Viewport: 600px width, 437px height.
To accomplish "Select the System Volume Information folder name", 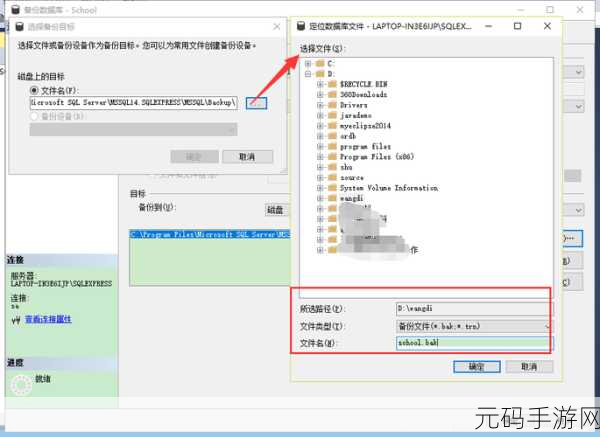I will click(389, 188).
